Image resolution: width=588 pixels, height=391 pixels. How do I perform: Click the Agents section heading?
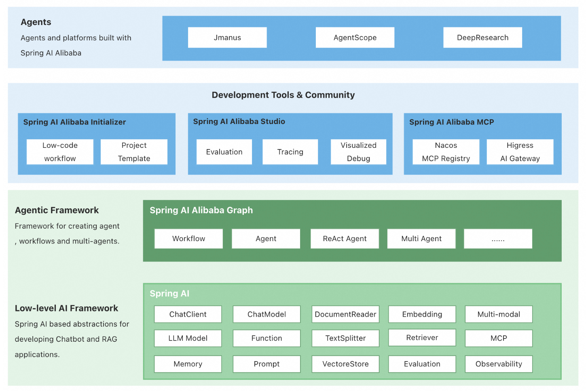(x=36, y=22)
